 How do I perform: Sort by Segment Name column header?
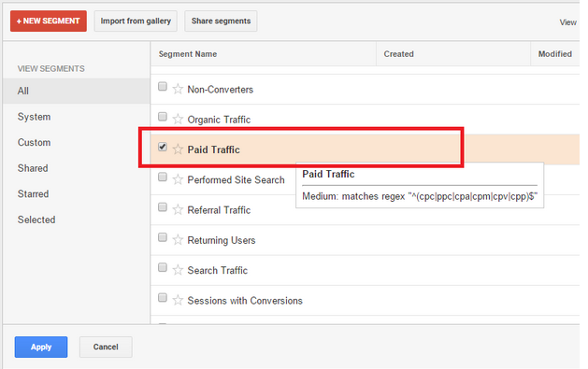tap(188, 54)
